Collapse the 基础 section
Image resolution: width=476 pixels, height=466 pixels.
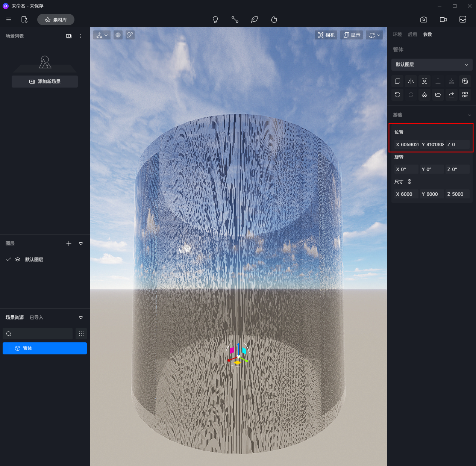pos(469,115)
